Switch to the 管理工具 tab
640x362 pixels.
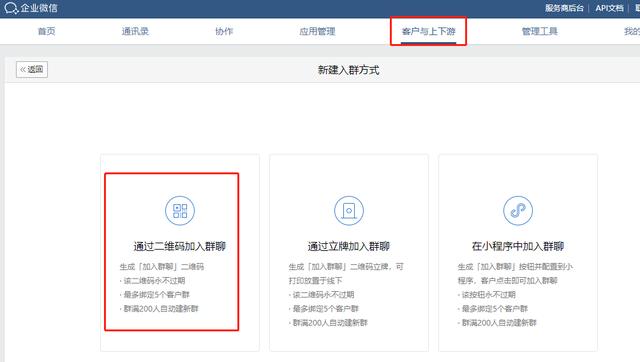pos(540,31)
